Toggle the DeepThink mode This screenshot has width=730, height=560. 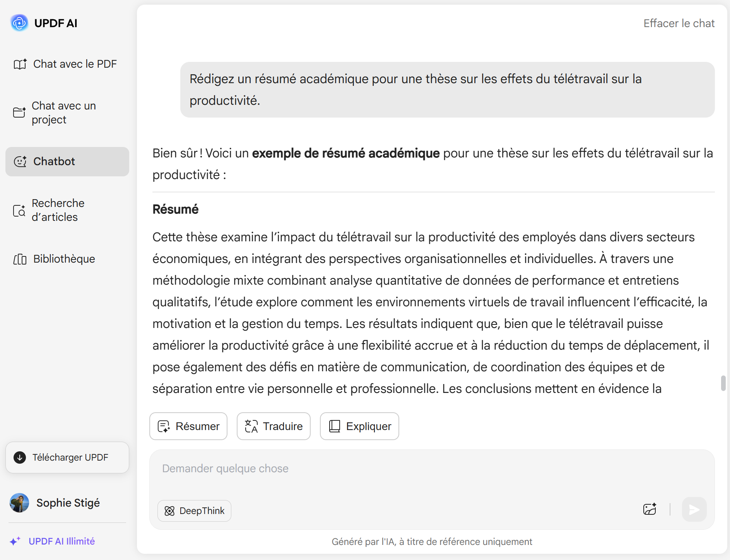click(194, 511)
